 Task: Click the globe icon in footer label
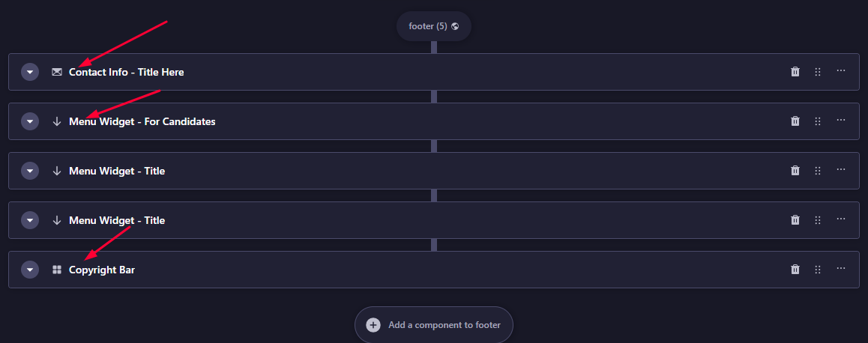455,26
